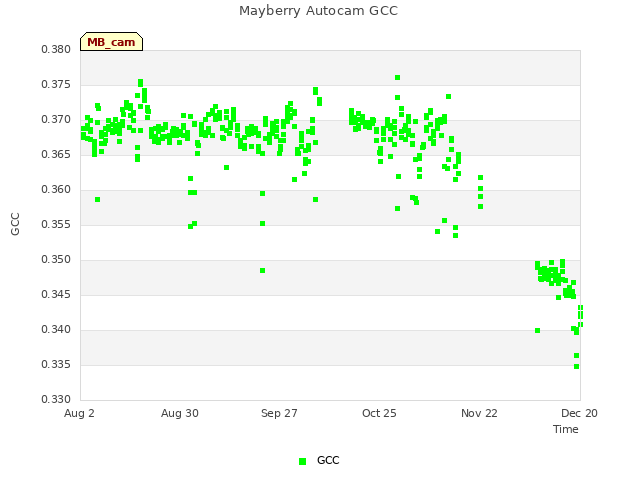This screenshot has width=640, height=480.
Task: Click the 0.380 y-axis value
Action: click(56, 50)
